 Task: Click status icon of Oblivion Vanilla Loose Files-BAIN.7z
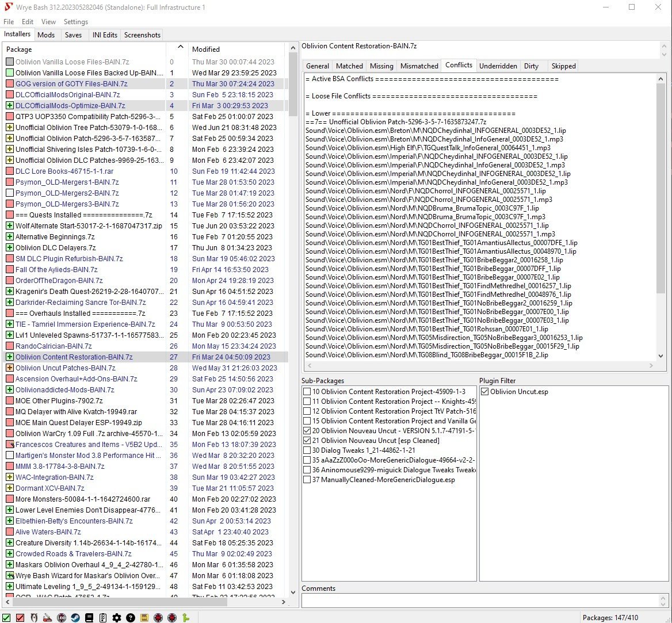9,62
